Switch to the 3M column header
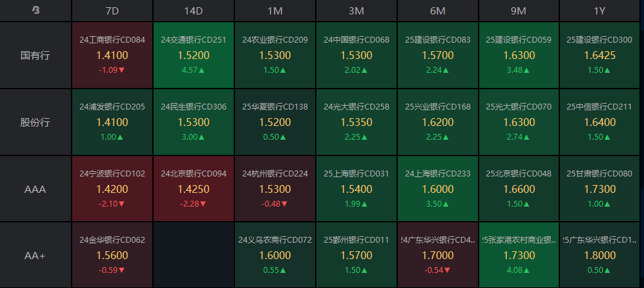Image resolution: width=644 pixels, height=288 pixels. coord(356,10)
